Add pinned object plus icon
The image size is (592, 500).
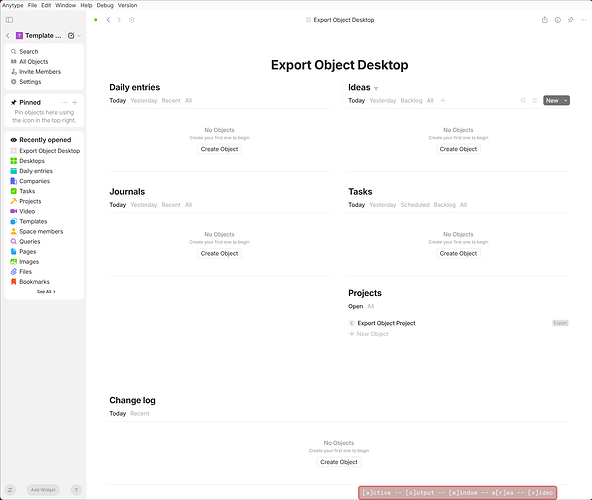tap(75, 102)
